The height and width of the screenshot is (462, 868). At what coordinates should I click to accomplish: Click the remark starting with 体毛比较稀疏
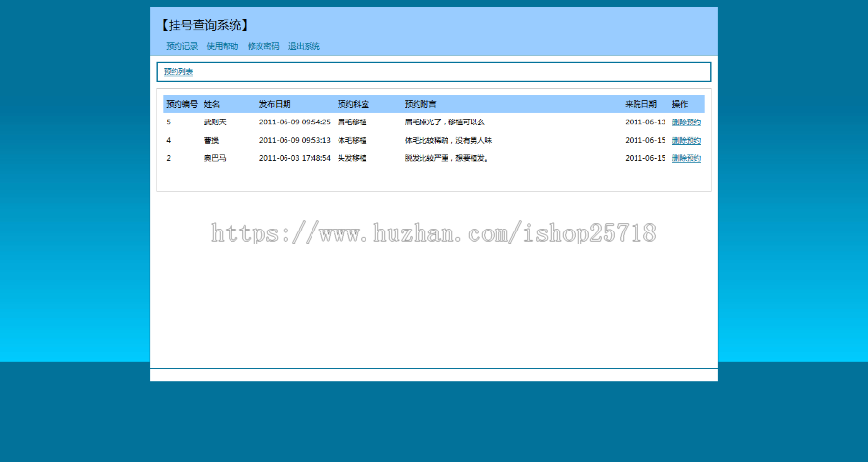pos(448,141)
